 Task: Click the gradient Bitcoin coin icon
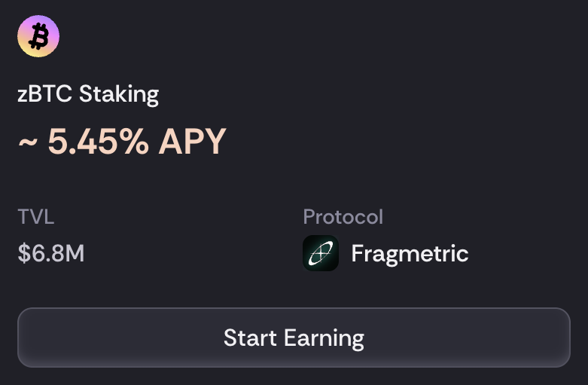[x=38, y=36]
